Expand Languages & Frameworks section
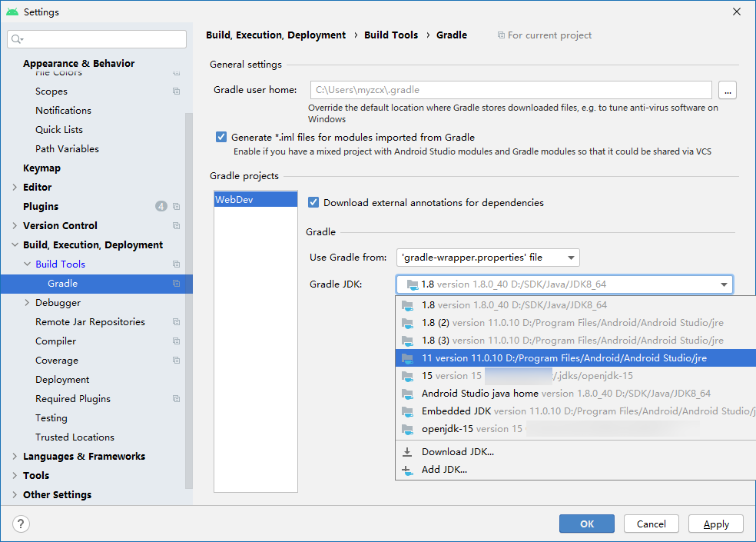The height and width of the screenshot is (542, 756). (15, 456)
